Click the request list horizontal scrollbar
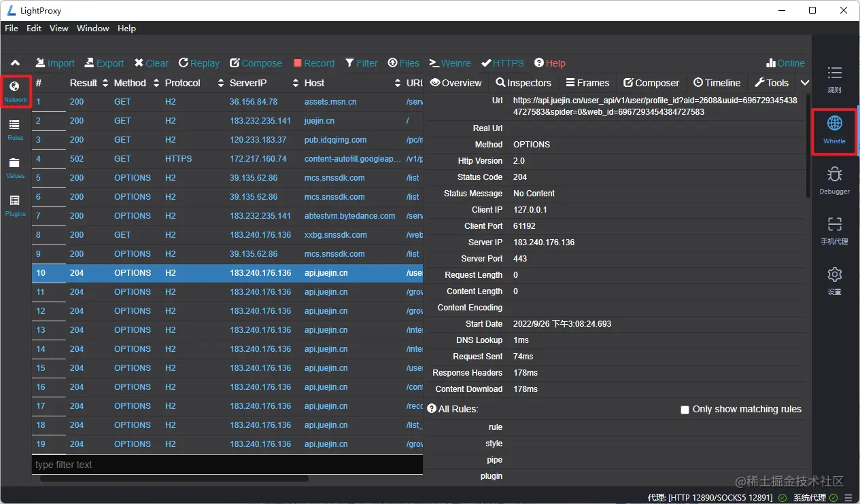This screenshot has height=504, width=860. (x=174, y=478)
